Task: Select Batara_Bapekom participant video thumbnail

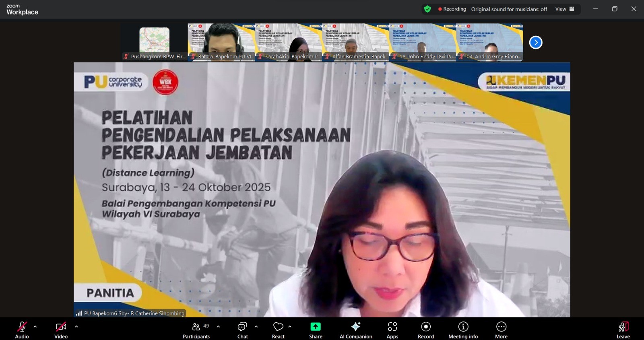Action: tap(221, 42)
